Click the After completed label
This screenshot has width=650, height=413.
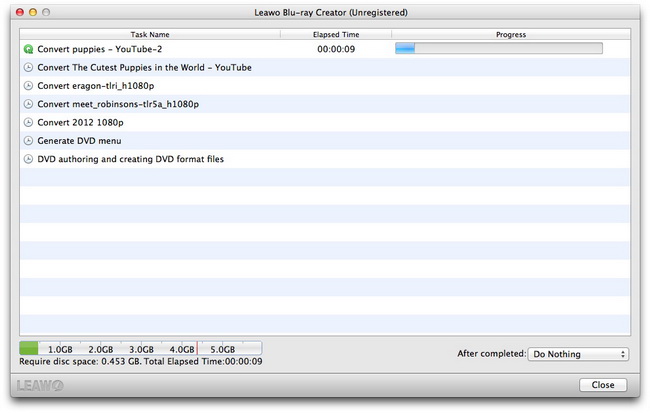[x=492, y=354]
